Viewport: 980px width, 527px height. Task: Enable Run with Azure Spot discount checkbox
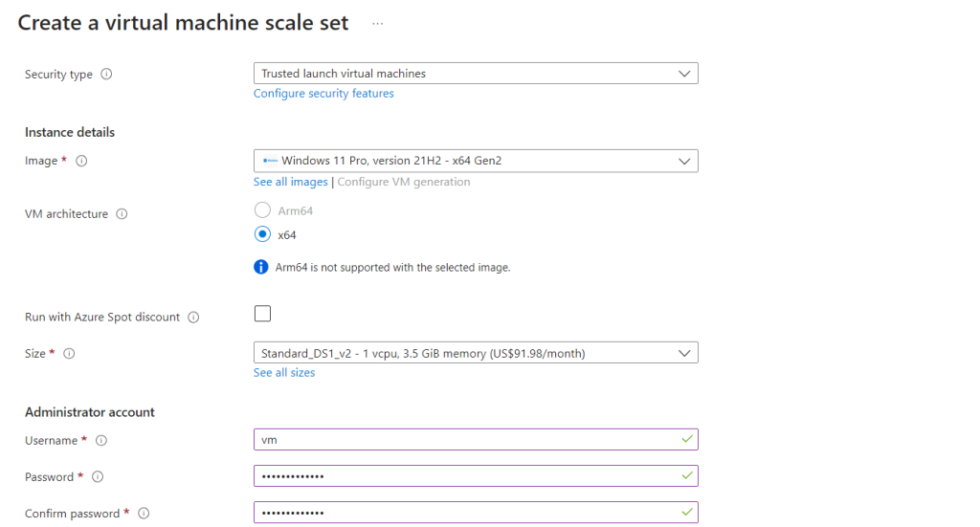pos(262,314)
